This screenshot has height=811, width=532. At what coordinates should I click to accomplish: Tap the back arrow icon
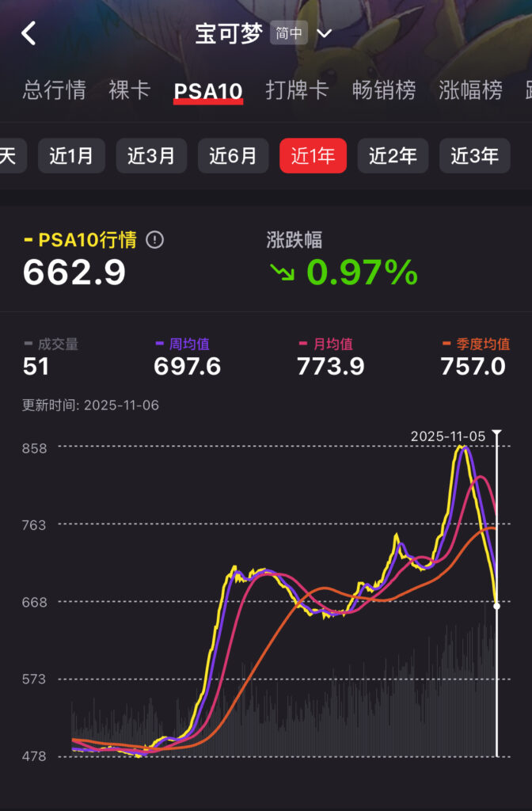[29, 34]
